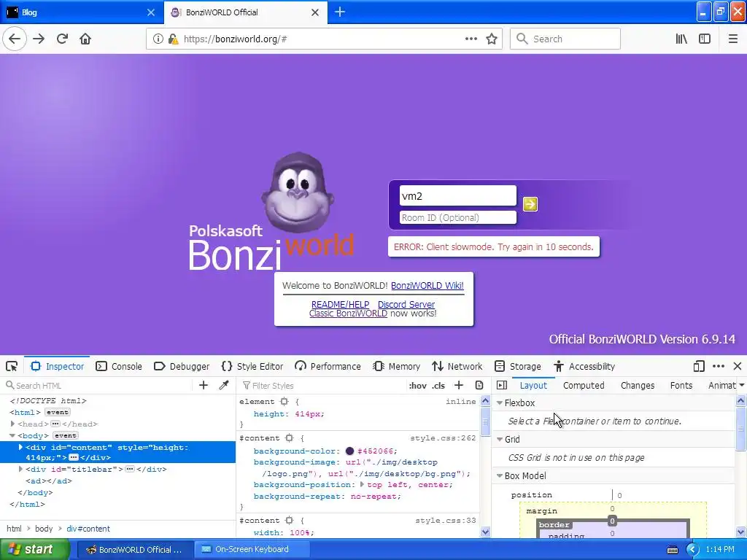Close the BonziWORLD Official tab
The width and height of the screenshot is (747, 560).
tap(315, 12)
